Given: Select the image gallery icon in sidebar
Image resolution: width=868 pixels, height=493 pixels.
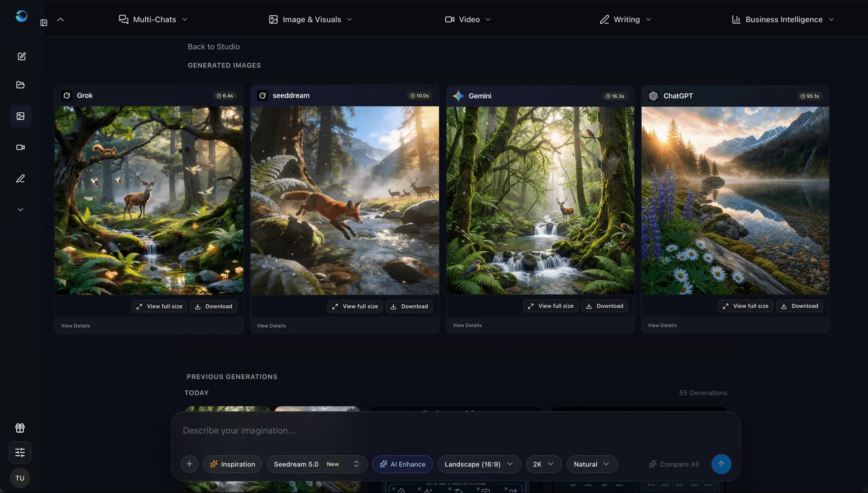Looking at the screenshot, I should pos(20,116).
